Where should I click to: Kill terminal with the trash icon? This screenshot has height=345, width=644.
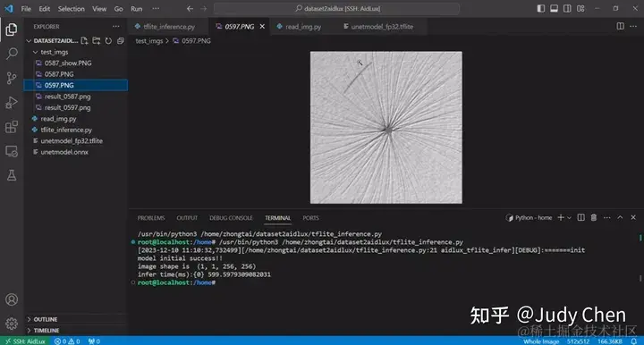tap(594, 217)
